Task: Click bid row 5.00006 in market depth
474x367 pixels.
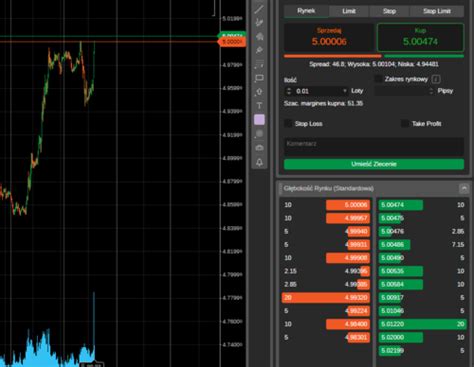Action: 326,205
